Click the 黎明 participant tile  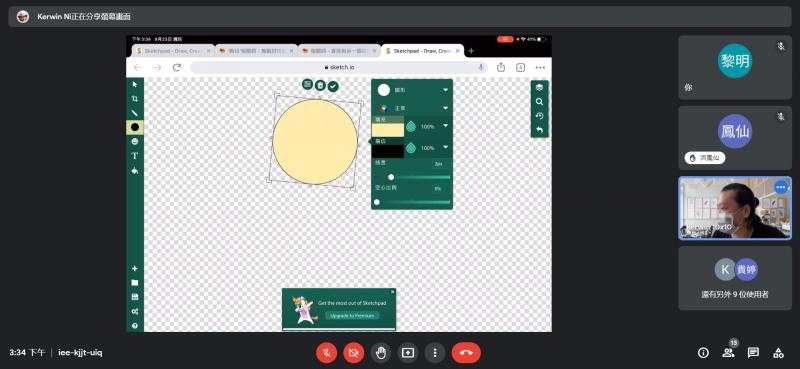coord(735,67)
